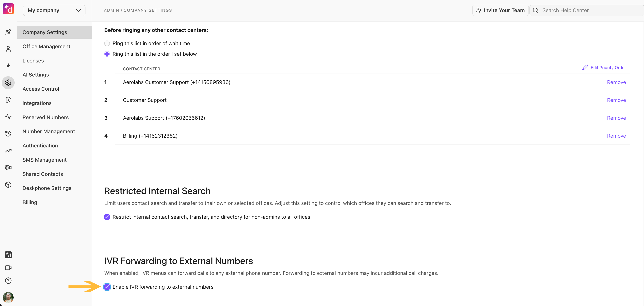Open the video camera meetings icon
Viewport: 644px width, 306px height.
click(8, 268)
